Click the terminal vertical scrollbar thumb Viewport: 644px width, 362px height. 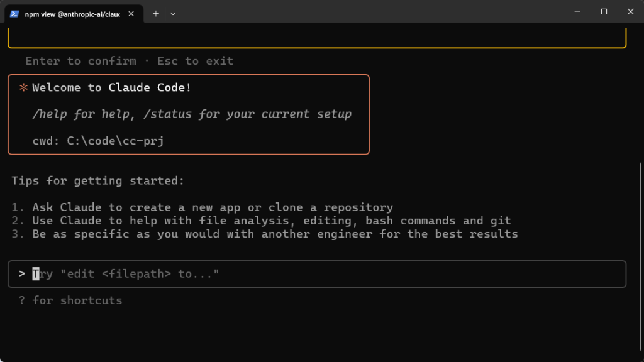641,258
